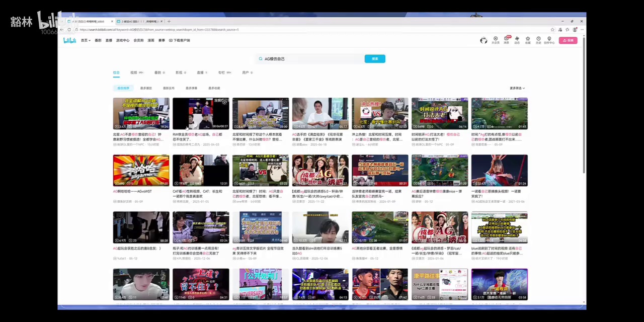
Task: Select the 番剧 results tab
Action: (159, 72)
